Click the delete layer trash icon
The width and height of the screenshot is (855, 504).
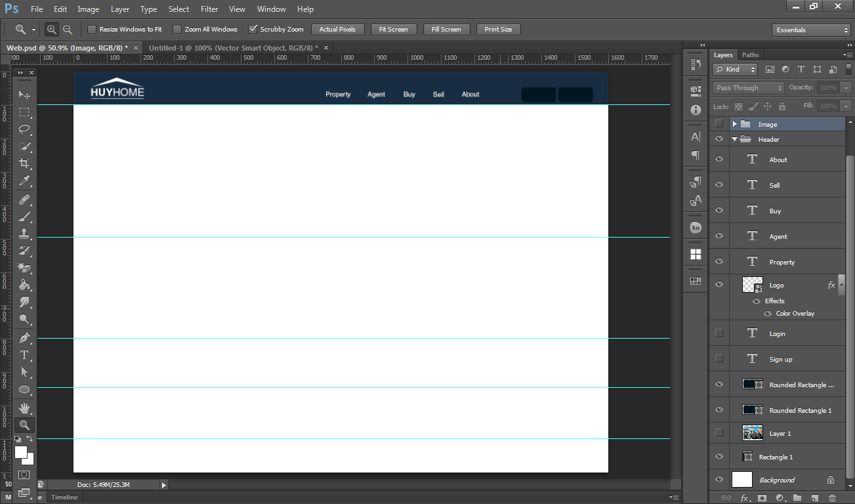(x=832, y=498)
